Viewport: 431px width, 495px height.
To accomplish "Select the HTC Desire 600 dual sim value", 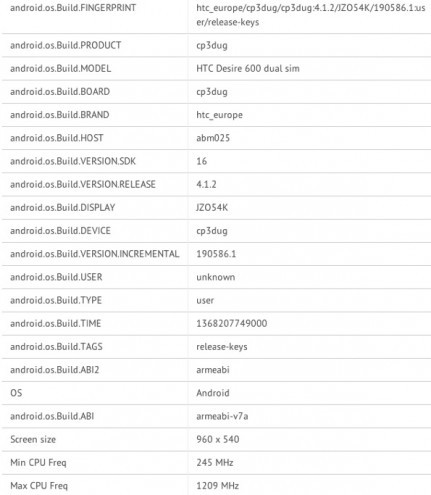I will click(248, 68).
